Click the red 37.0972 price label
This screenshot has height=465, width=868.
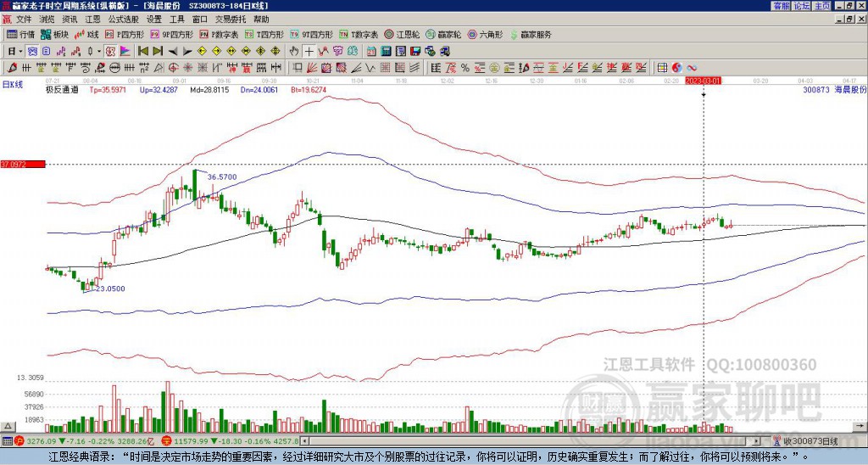click(x=22, y=165)
